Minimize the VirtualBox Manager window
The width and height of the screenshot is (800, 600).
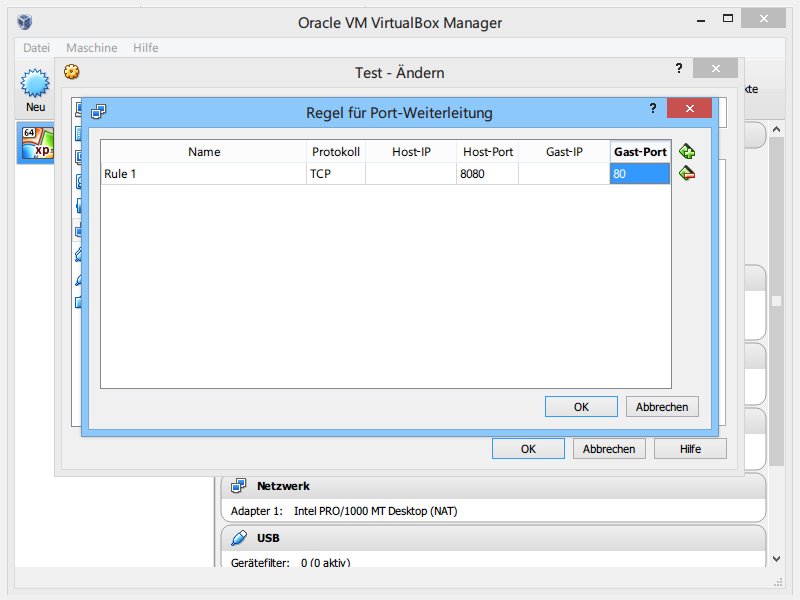701,20
